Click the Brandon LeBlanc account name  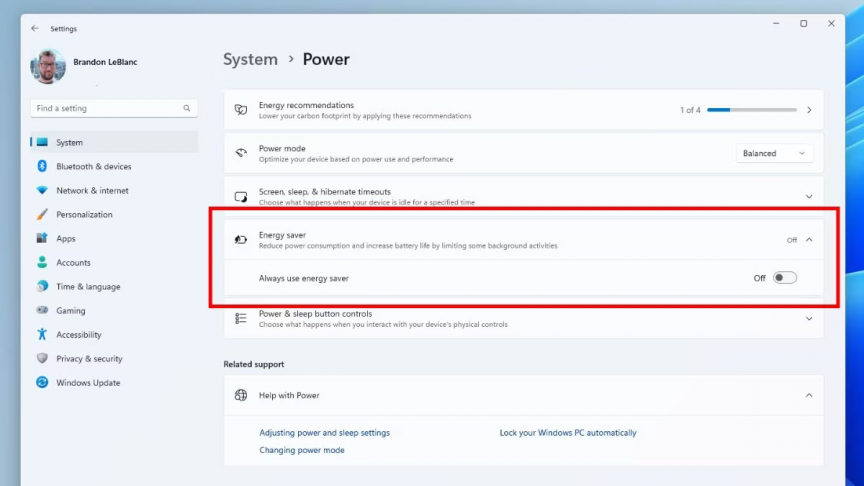(105, 62)
